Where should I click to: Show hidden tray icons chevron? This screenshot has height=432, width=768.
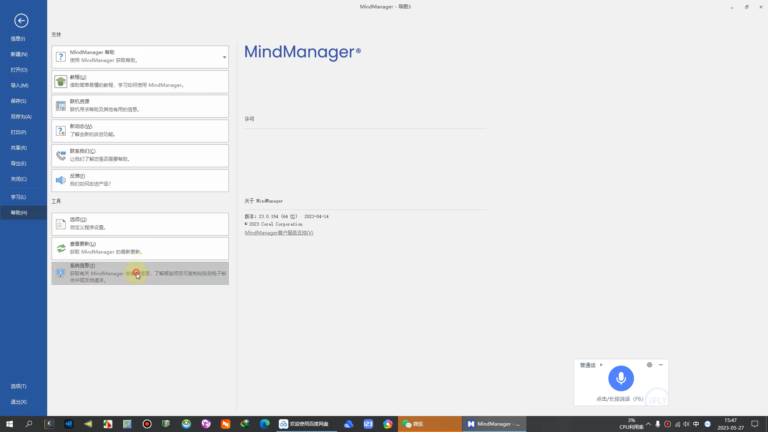[x=648, y=424]
